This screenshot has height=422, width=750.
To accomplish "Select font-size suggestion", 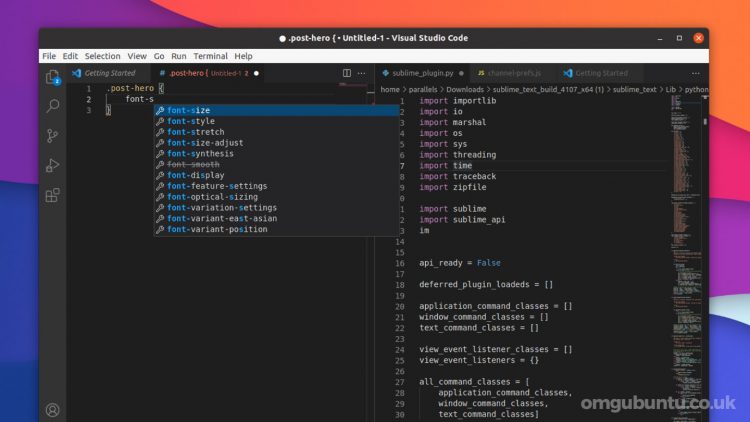I will tap(276, 110).
